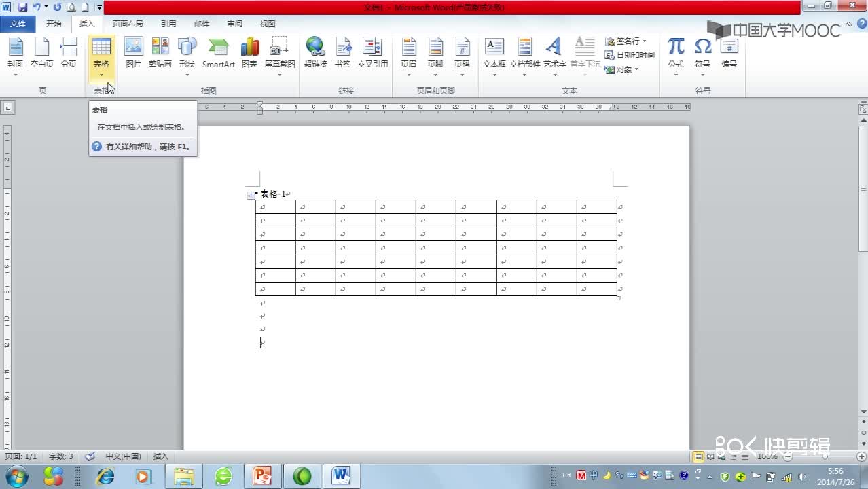
Task: Open the Screenshot (屏幕截图) tool
Action: coord(280,56)
